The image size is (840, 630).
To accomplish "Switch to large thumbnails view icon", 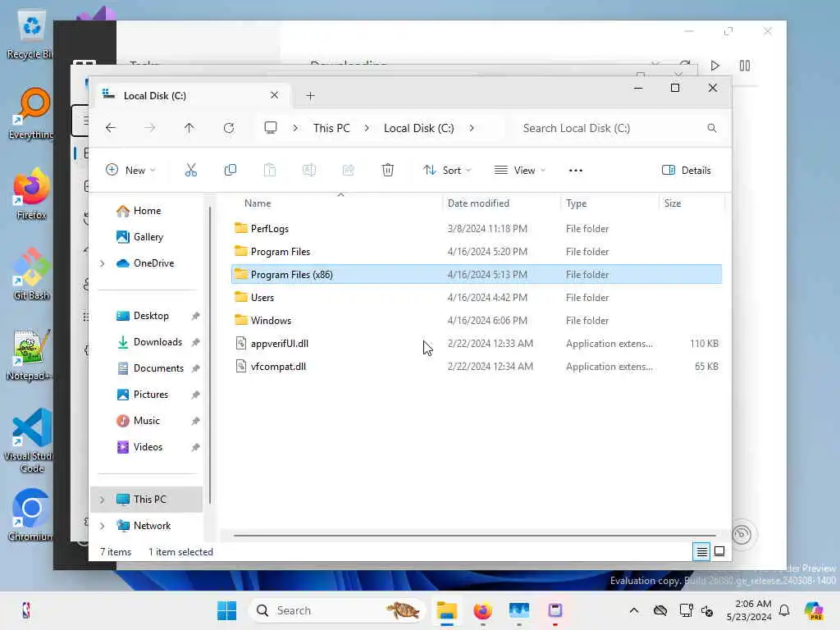I will 719,551.
